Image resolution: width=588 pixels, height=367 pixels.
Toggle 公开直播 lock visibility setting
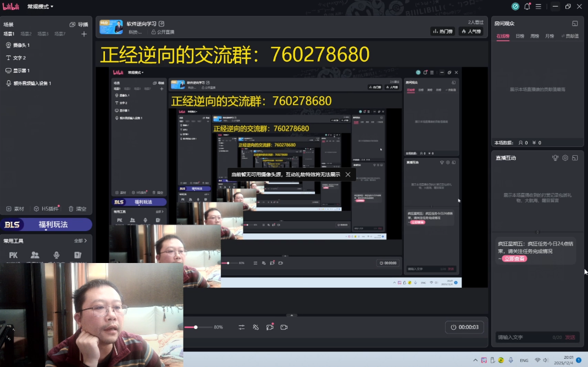(x=163, y=32)
